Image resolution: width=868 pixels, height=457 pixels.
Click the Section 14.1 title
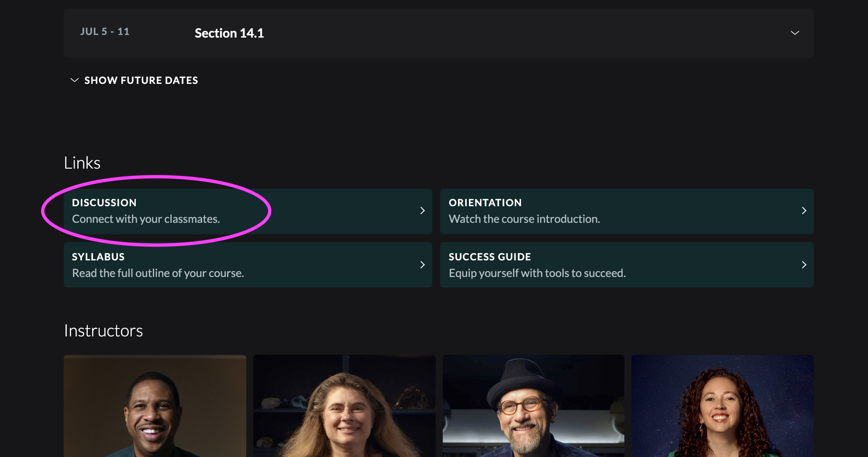coord(229,33)
